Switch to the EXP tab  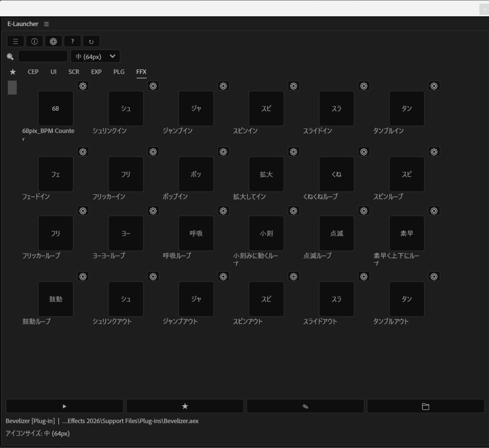[96, 72]
